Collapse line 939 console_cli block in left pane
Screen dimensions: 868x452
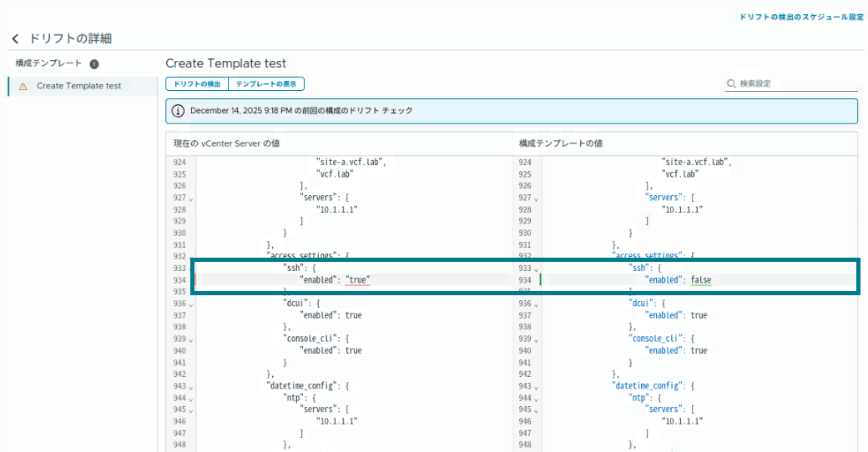click(190, 340)
